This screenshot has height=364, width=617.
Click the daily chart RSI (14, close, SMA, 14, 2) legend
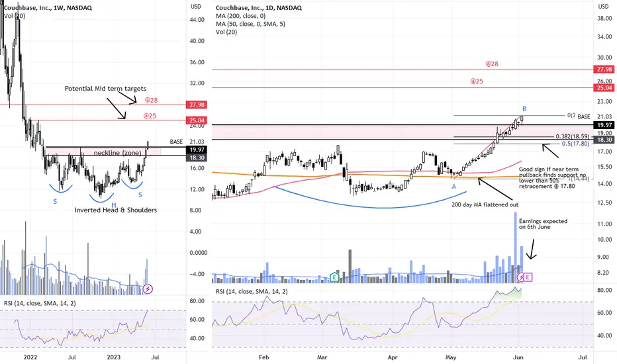click(x=252, y=291)
